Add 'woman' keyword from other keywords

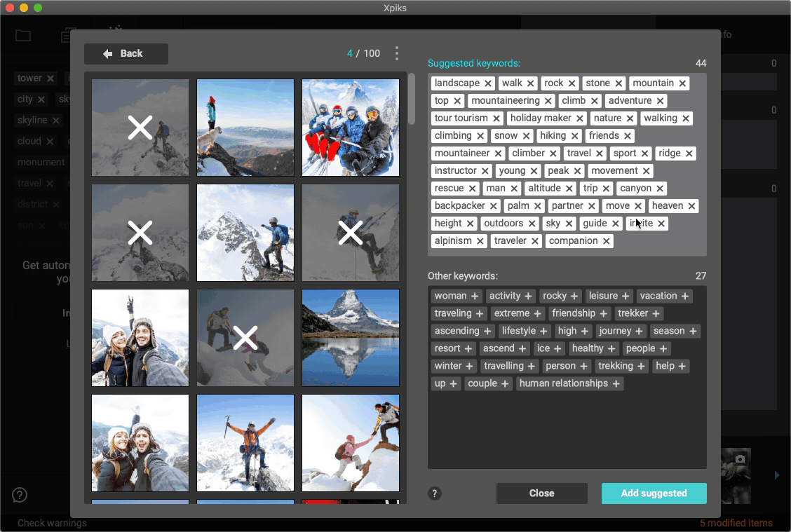point(475,296)
